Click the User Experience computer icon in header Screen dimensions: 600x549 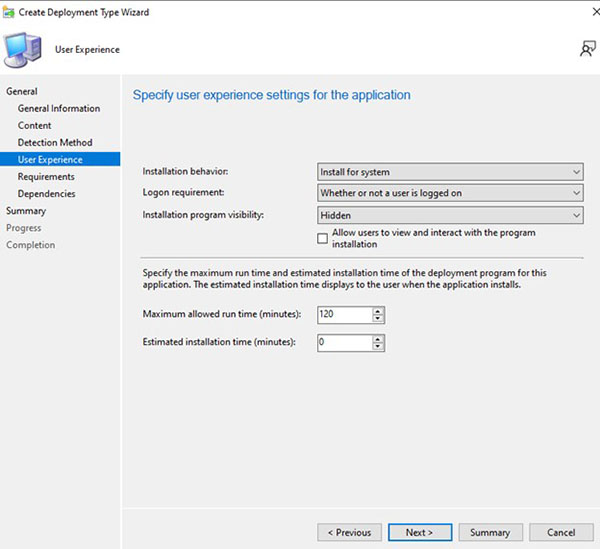[25, 49]
